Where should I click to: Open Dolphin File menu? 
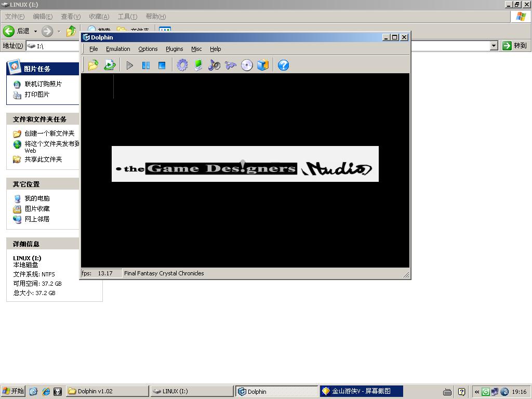tap(94, 49)
